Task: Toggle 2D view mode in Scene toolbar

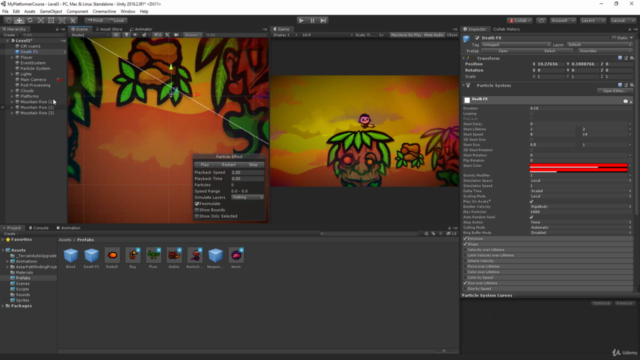Action: 116,35
